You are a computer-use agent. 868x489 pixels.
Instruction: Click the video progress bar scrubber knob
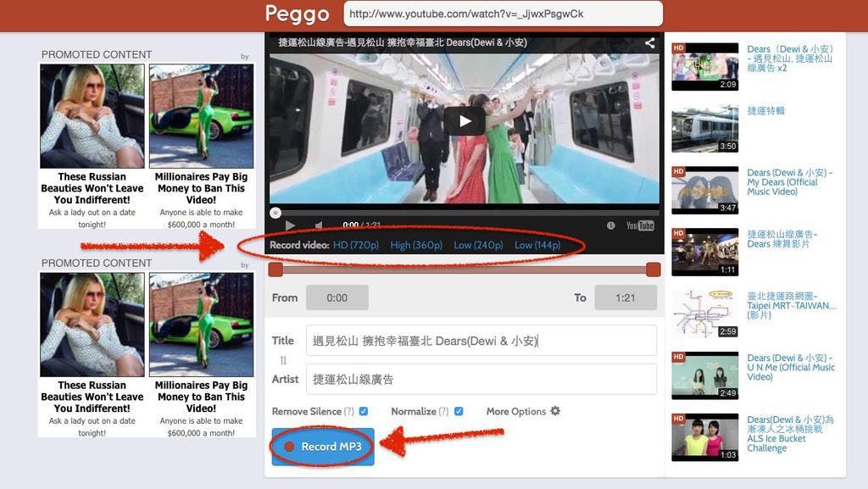(275, 213)
